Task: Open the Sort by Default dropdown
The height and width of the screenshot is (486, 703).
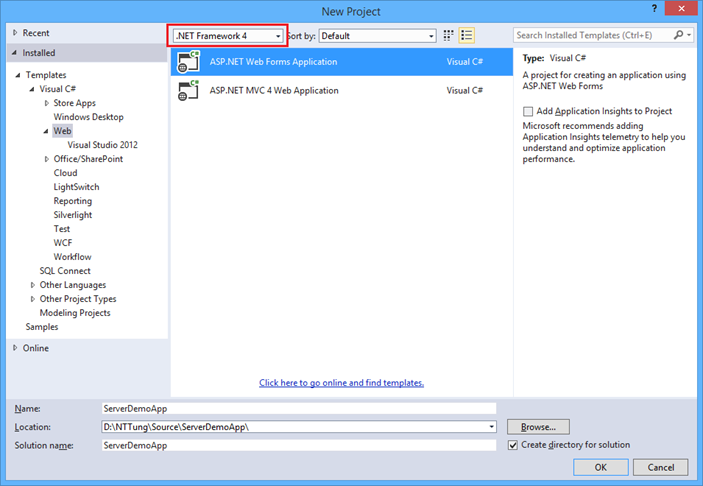Action: (378, 36)
